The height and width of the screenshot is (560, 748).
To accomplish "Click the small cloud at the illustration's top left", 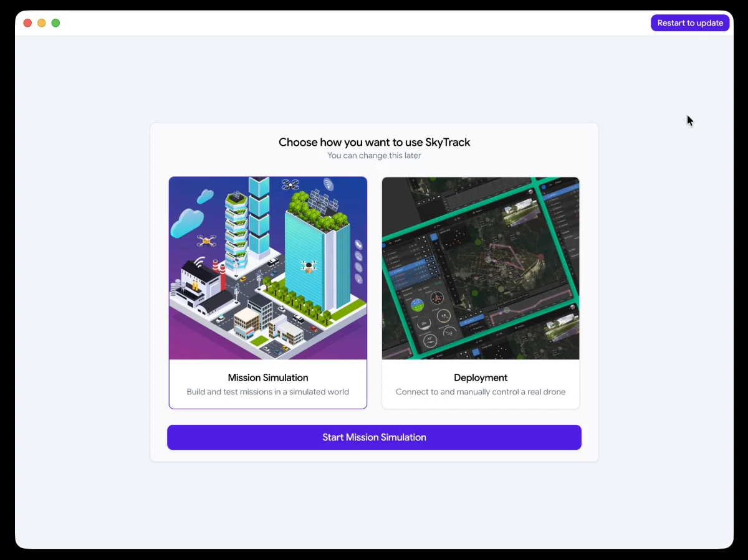I will pyautogui.click(x=205, y=197).
